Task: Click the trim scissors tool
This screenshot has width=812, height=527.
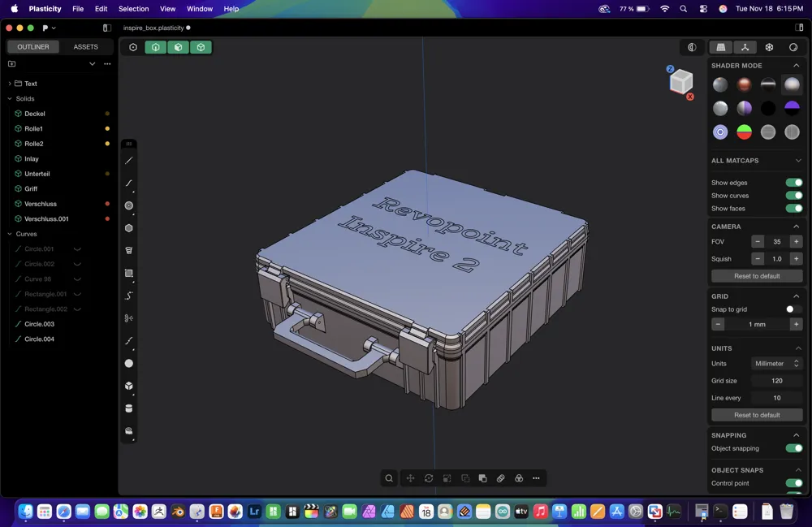Action: click(129, 317)
